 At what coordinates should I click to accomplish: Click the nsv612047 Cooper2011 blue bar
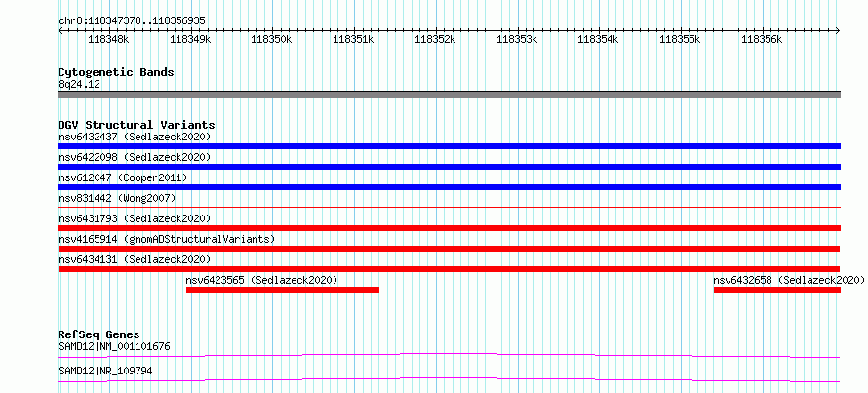click(449, 187)
